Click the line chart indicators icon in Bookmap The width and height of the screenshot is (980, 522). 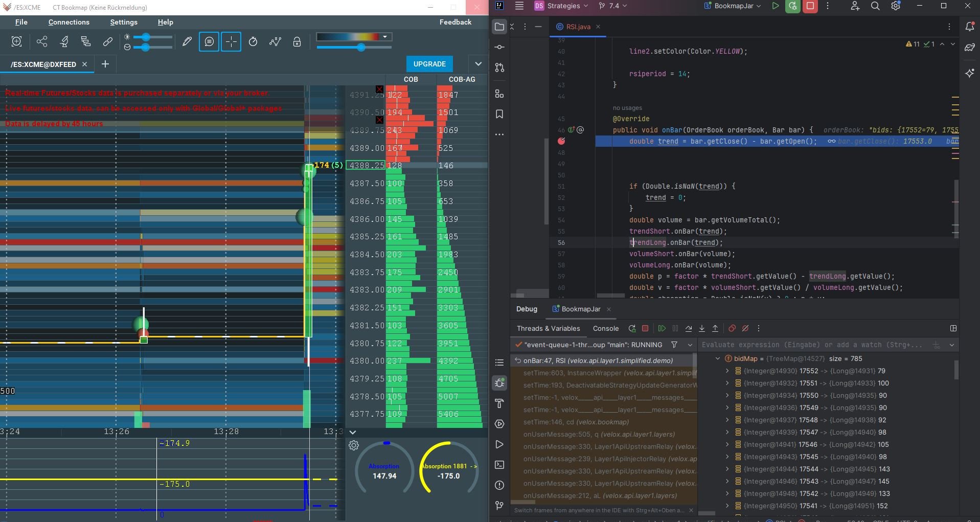(x=275, y=42)
